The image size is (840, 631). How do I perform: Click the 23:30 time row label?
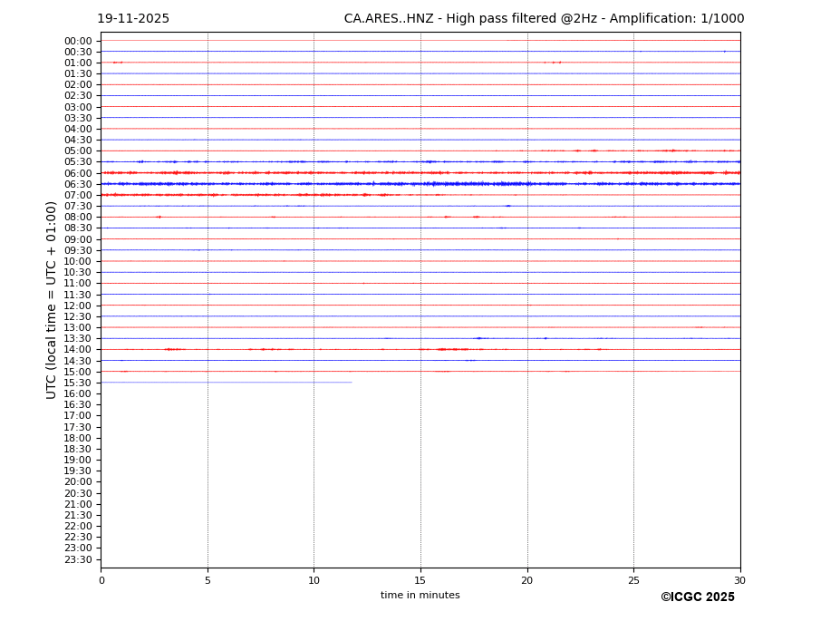coord(78,559)
